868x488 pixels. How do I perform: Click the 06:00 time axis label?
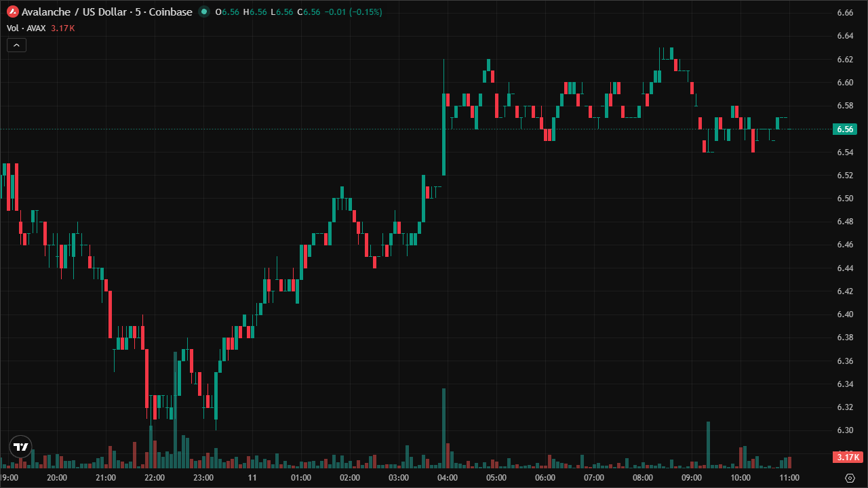coord(545,478)
